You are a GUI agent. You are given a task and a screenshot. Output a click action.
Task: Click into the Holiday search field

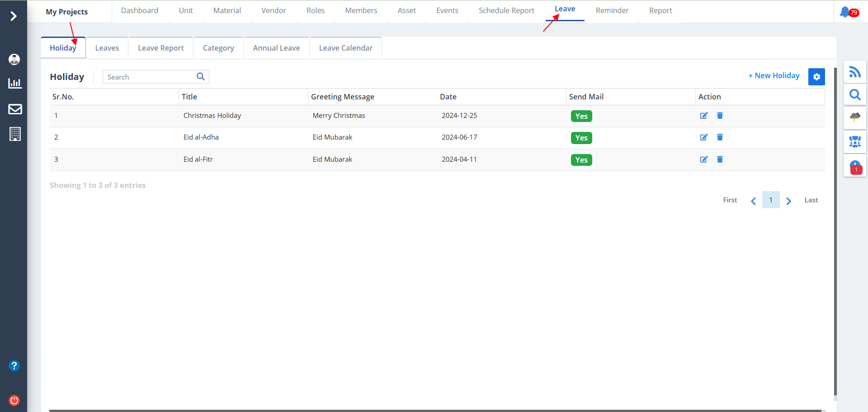pyautogui.click(x=150, y=77)
